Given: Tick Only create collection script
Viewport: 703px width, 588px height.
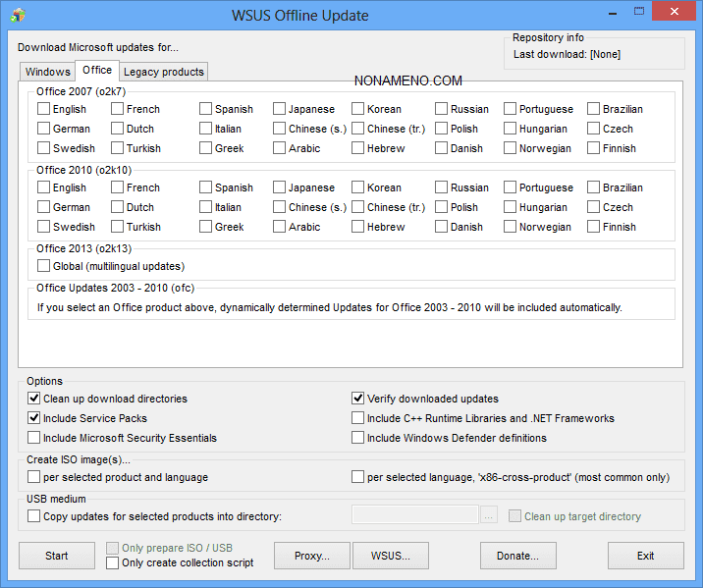Looking at the screenshot, I should pyautogui.click(x=113, y=562).
